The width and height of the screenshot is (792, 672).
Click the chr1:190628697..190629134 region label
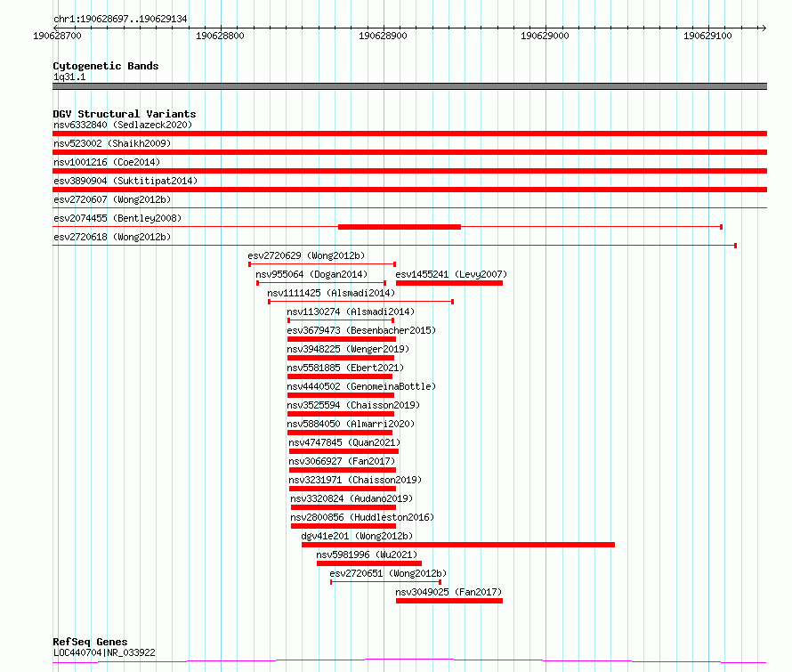pos(120,20)
